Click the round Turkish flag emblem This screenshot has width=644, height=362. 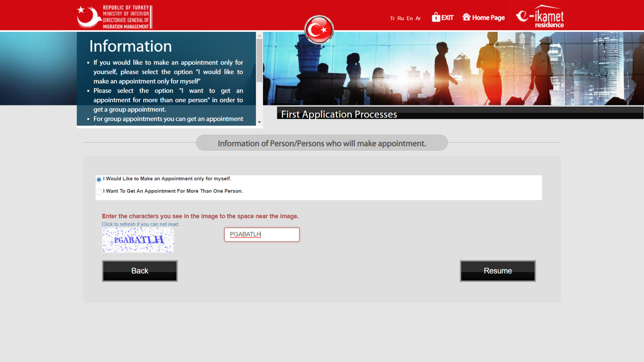[x=319, y=29]
